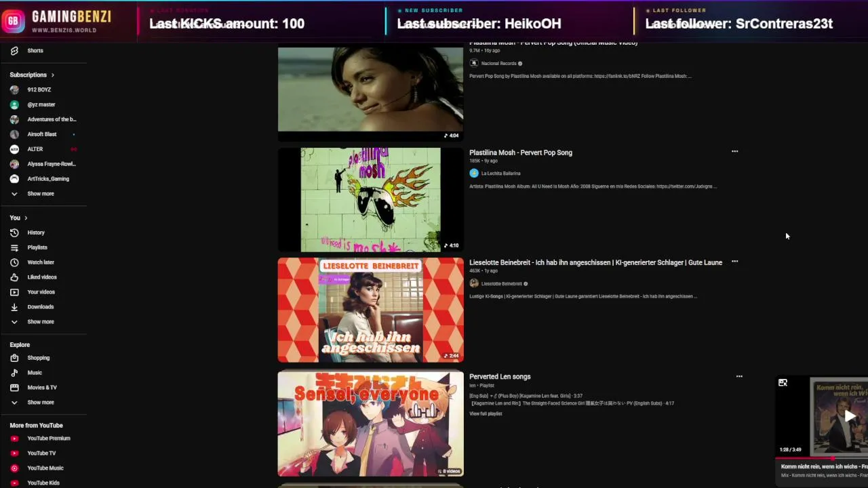Viewport: 868px width, 488px height.
Task: Open the Plastilina Mosh - Pervert Pop Song title
Action: coord(521,152)
